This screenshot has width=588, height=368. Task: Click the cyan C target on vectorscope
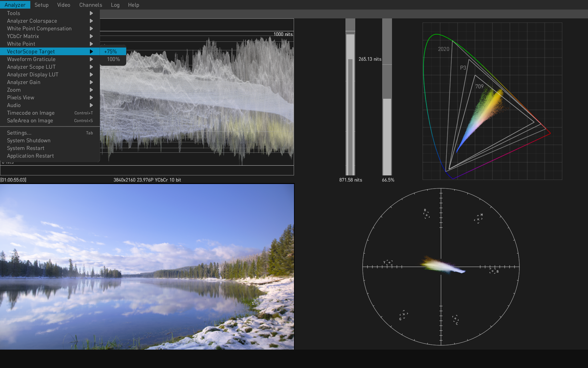(x=455, y=319)
